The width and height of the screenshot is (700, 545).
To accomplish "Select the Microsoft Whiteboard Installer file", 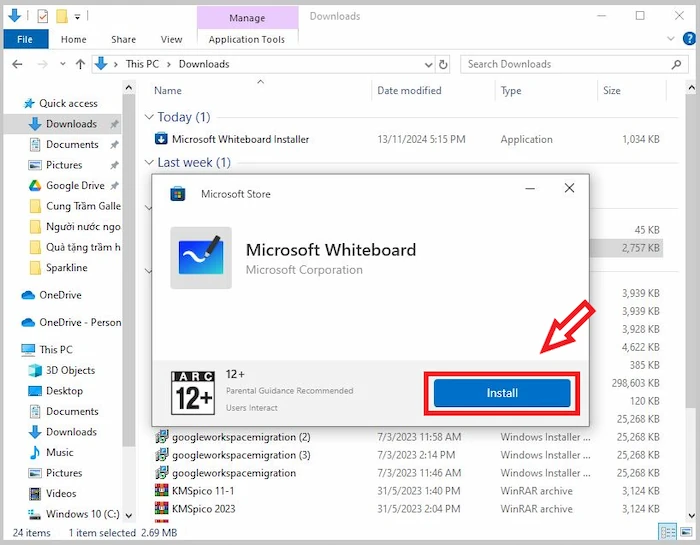I will tap(240, 139).
